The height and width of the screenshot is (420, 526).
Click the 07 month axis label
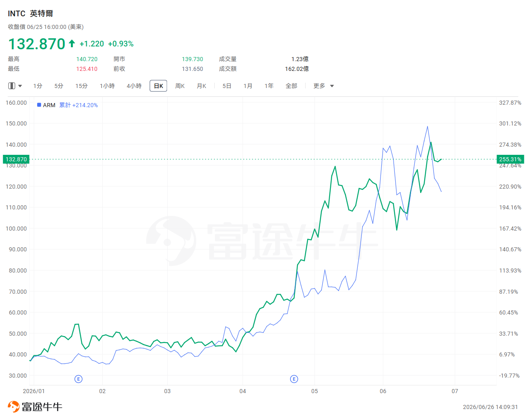(455, 391)
